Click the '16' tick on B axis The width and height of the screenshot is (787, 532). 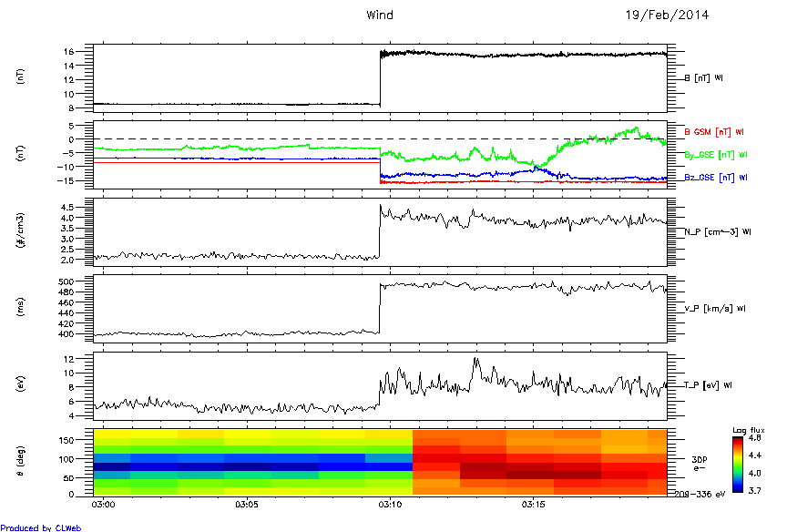68,52
